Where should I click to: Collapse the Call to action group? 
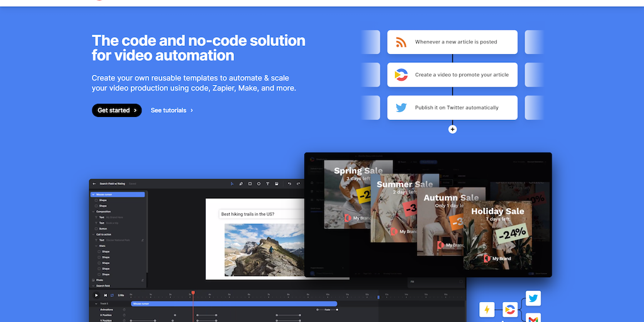coord(93,234)
